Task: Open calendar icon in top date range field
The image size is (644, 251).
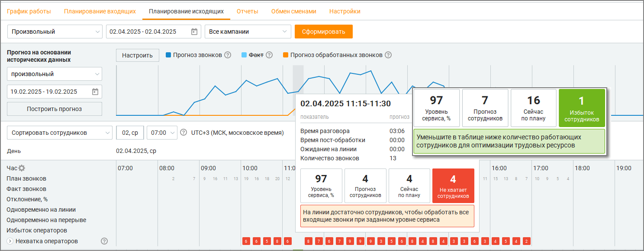Action: coord(194,32)
